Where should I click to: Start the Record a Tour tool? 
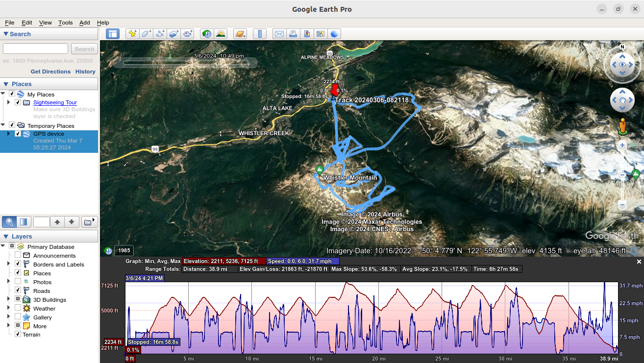coord(187,34)
